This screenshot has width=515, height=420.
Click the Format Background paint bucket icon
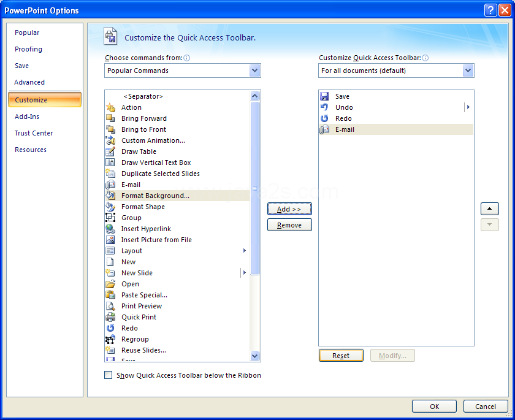coord(110,196)
